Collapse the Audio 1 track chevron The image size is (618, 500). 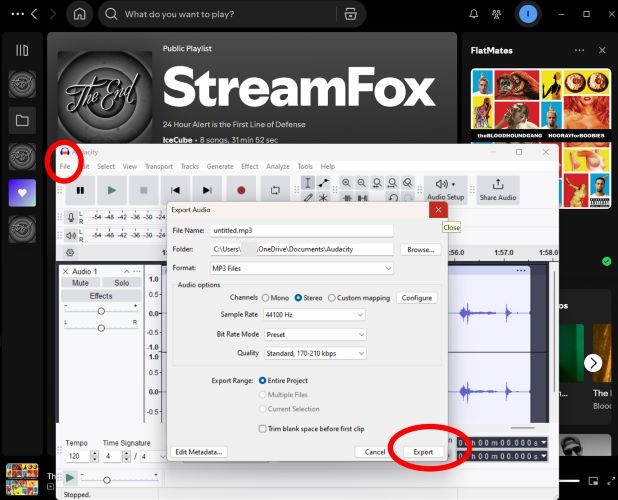pos(127,271)
